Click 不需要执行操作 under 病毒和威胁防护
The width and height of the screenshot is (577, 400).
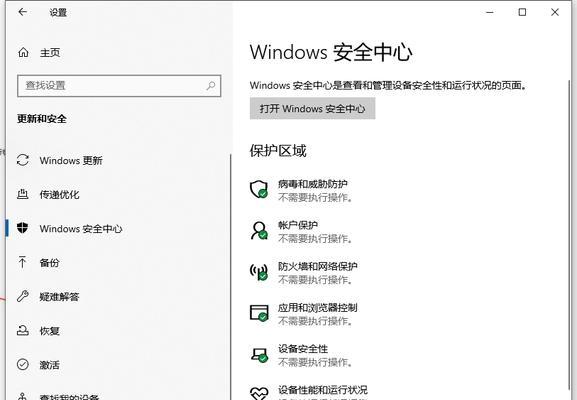(x=315, y=198)
